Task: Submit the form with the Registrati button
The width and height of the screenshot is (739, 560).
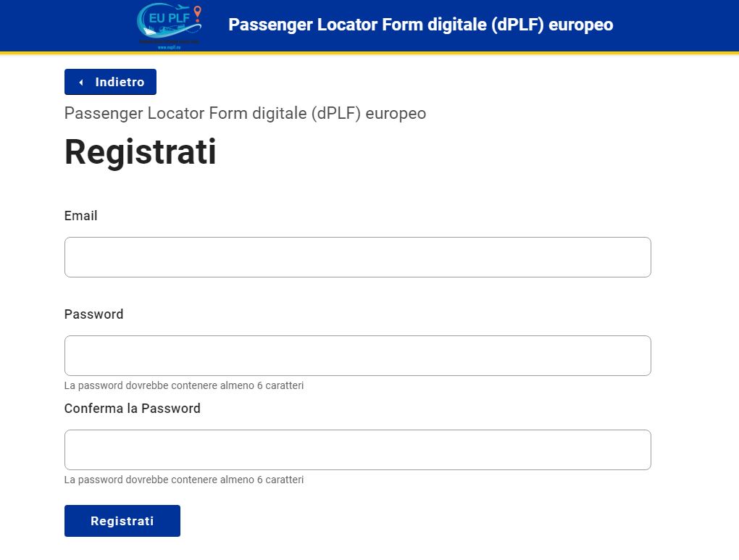Action: point(122,521)
